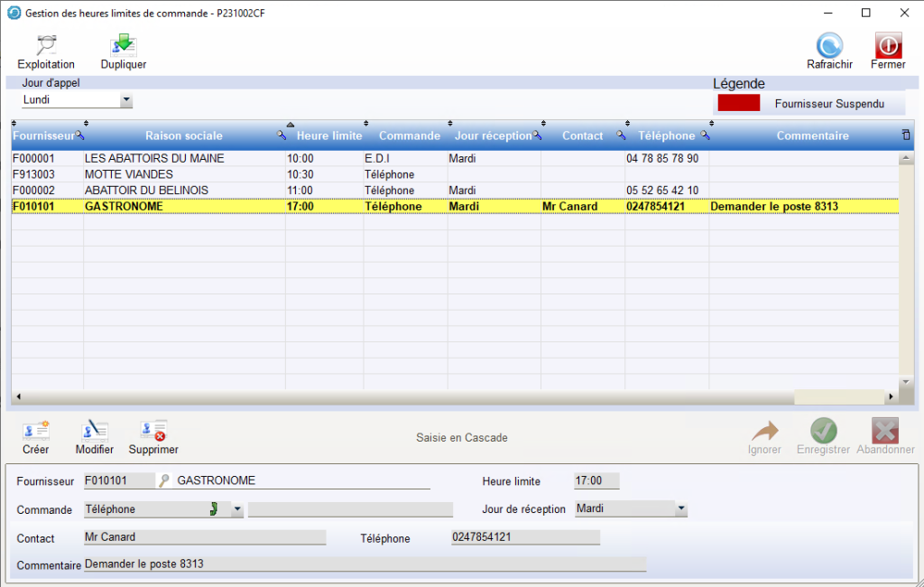The image size is (924, 587).
Task: Sort by Heure limite column header
Action: click(x=328, y=136)
